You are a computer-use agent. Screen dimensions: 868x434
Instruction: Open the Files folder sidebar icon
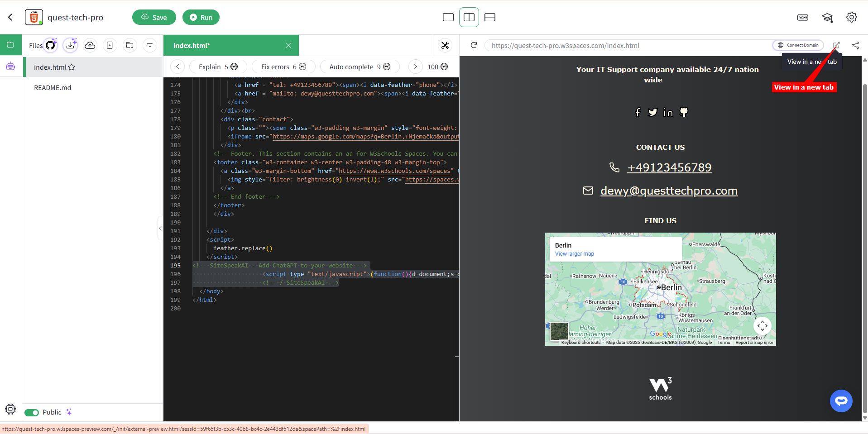coord(10,45)
